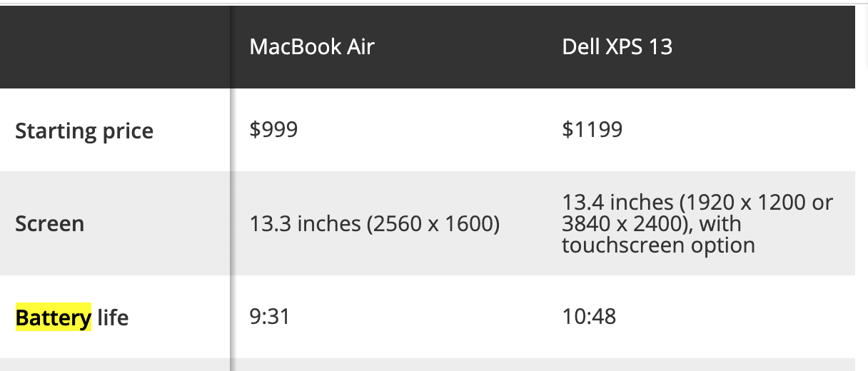Select the 10:48 battery life value
Image resolution: width=868 pixels, height=371 pixels.
click(x=589, y=315)
